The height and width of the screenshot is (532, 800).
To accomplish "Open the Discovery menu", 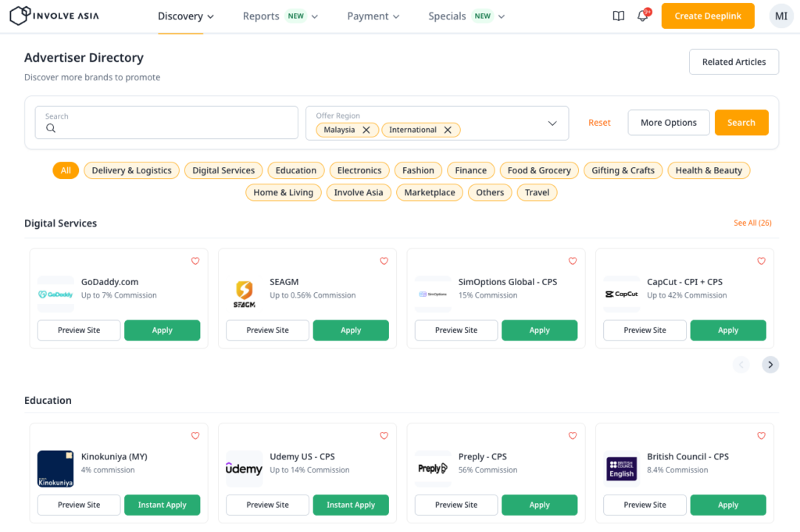I will point(186,16).
